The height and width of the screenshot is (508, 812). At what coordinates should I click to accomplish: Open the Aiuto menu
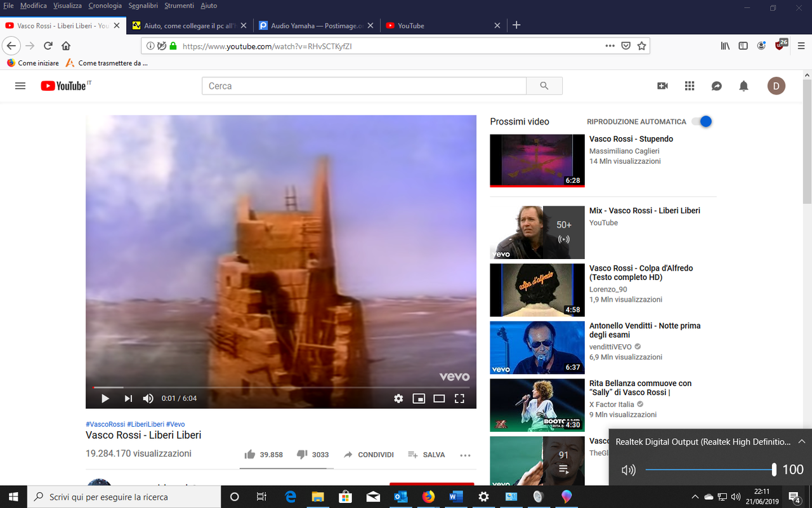pyautogui.click(x=209, y=6)
